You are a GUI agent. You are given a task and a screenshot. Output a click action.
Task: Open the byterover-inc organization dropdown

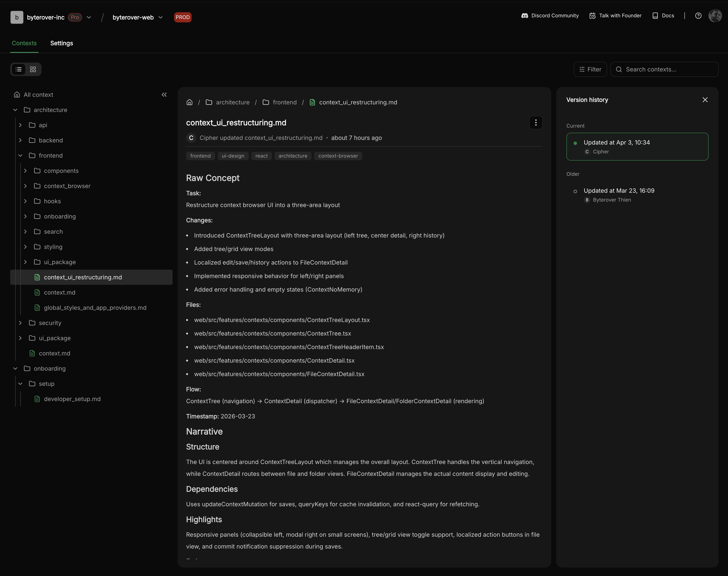[x=89, y=17]
